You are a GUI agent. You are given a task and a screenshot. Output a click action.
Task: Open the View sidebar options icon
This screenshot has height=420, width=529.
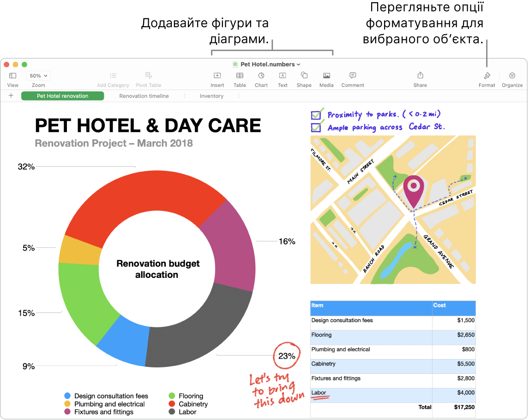tap(13, 76)
